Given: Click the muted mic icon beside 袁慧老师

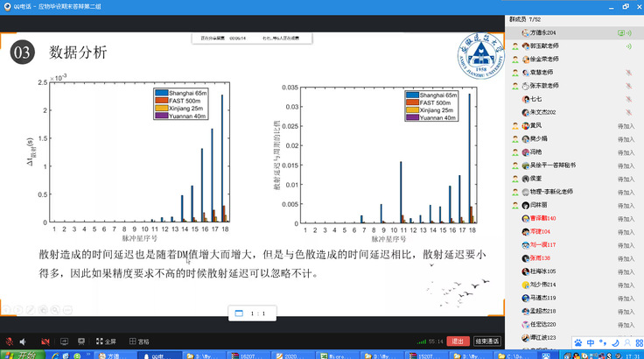Looking at the screenshot, I should 628,73.
